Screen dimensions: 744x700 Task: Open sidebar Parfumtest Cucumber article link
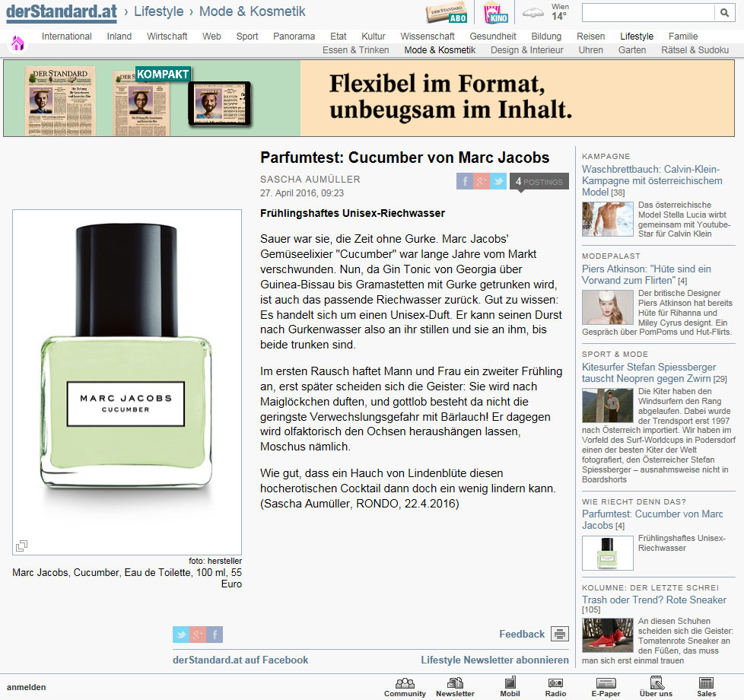(x=653, y=519)
